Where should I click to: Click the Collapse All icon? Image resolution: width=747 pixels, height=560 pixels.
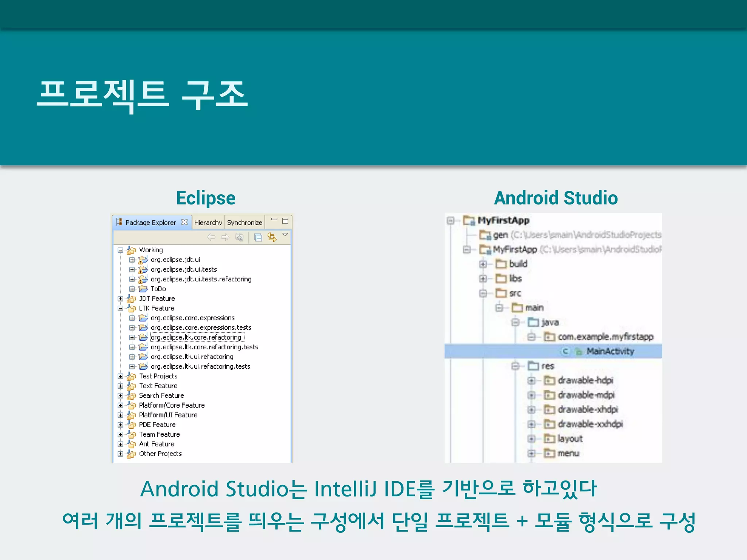click(x=258, y=238)
